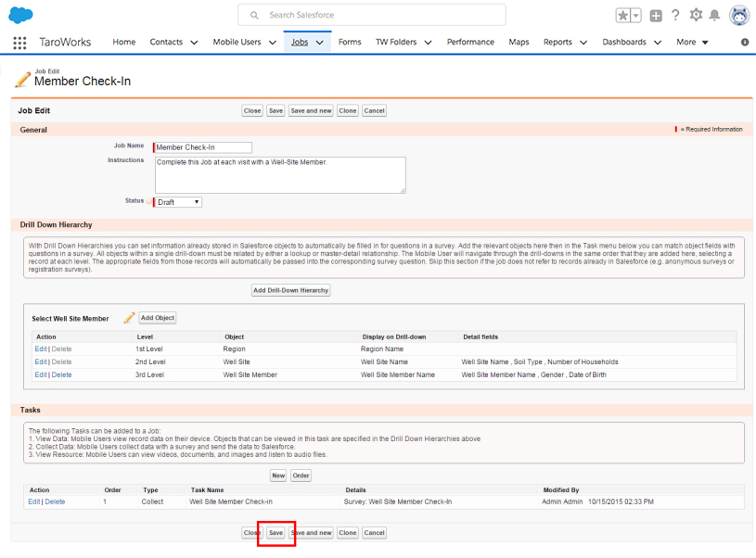This screenshot has width=756, height=558.
Task: Open the Help question mark icon
Action: coord(675,16)
